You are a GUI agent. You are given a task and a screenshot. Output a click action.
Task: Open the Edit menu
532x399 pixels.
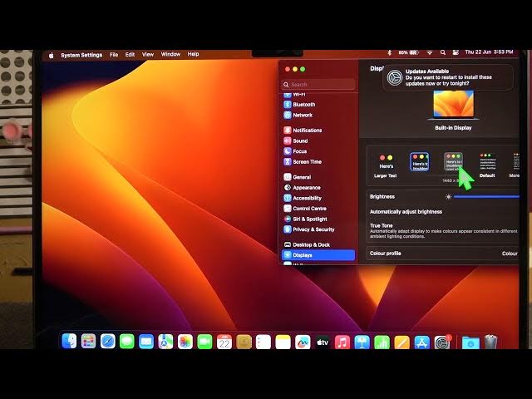pos(130,54)
